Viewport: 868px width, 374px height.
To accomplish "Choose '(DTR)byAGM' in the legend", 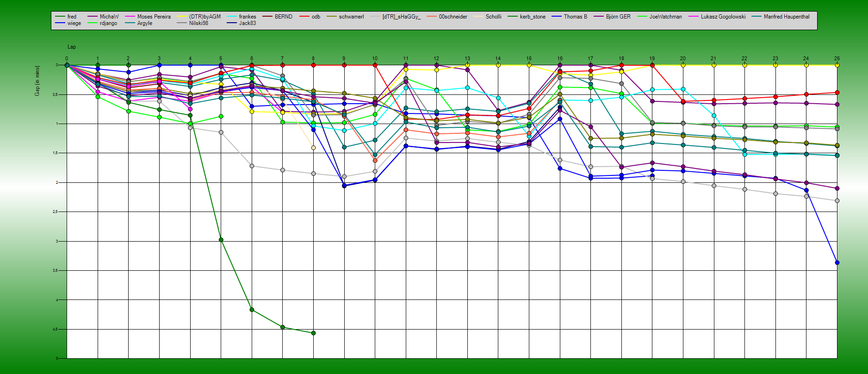I will pyautogui.click(x=205, y=17).
